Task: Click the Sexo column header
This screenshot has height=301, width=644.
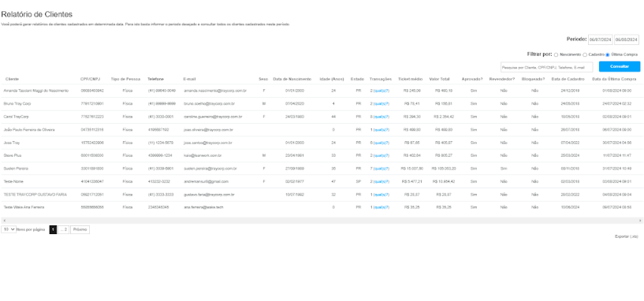Action: [x=263, y=79]
